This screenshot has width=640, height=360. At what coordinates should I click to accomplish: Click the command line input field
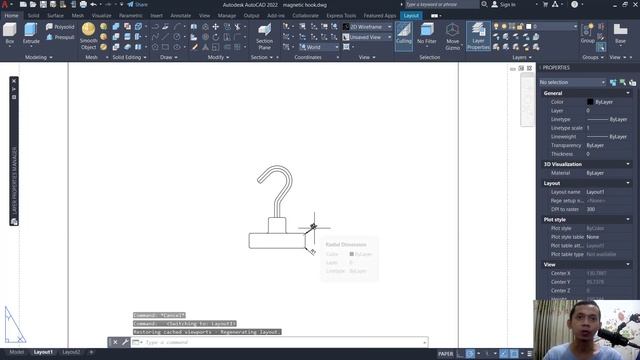[284, 342]
